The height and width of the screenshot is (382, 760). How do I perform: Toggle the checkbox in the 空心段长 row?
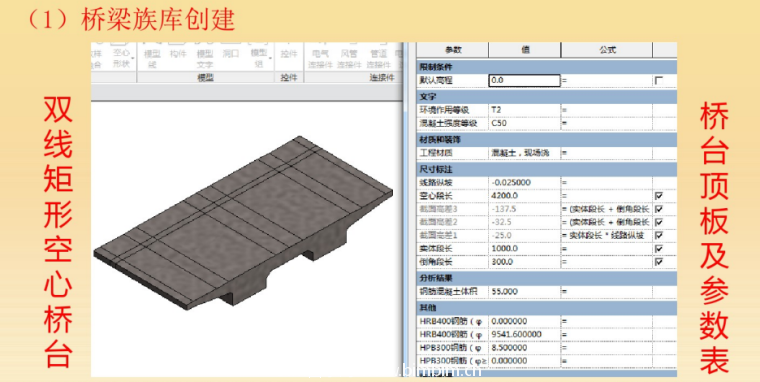click(x=659, y=196)
